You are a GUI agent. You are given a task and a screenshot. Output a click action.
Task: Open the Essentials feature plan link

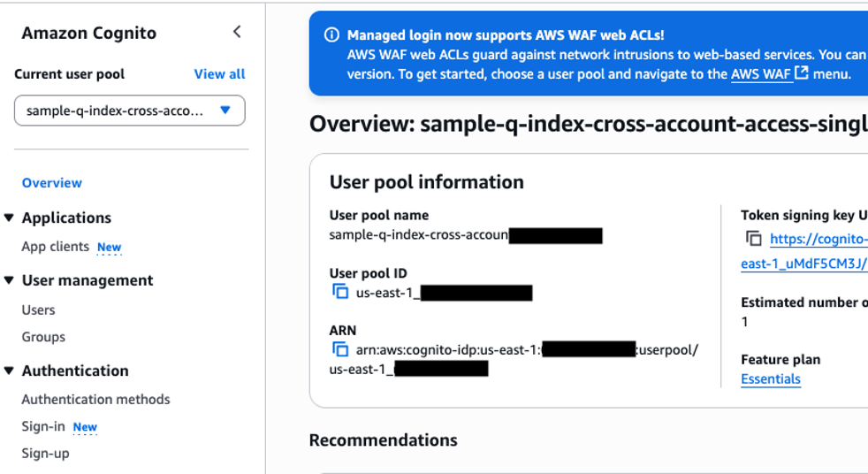click(x=771, y=379)
